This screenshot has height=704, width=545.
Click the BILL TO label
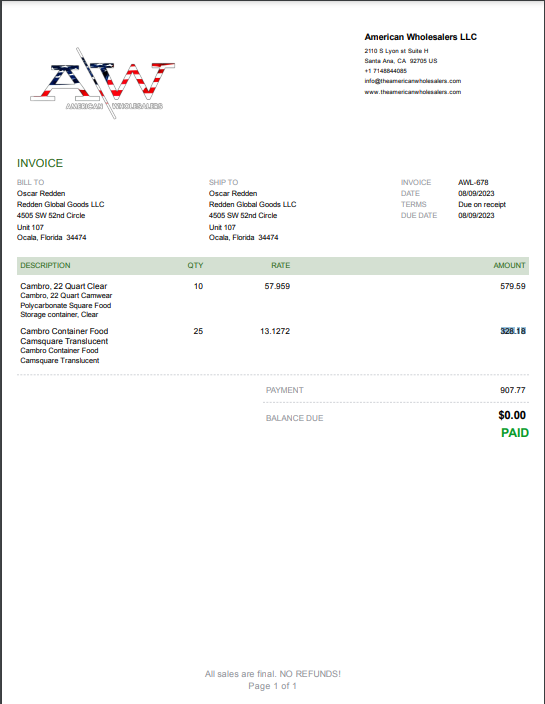31,182
